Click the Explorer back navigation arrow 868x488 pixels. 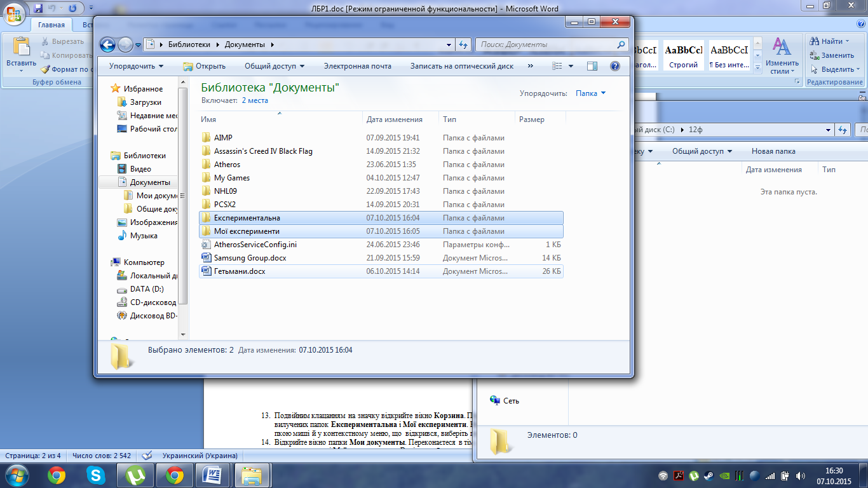tap(108, 44)
